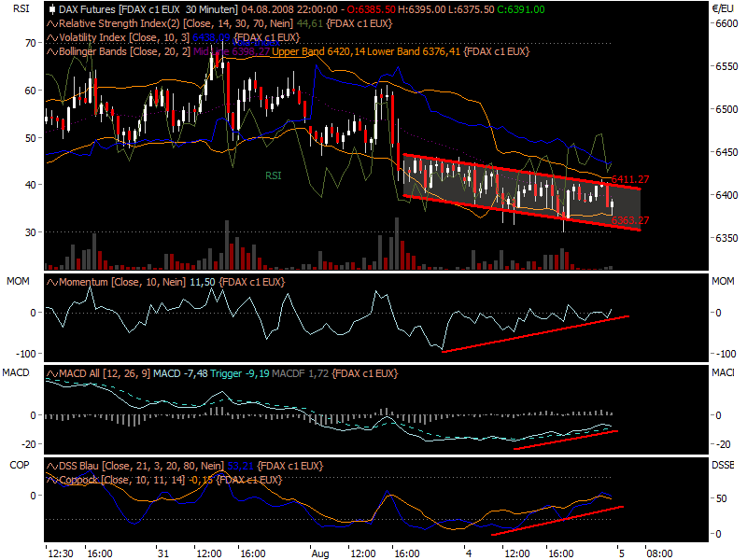This screenshot has height=560, width=747.
Task: Click the 6600 price axis label
Action: (x=726, y=24)
